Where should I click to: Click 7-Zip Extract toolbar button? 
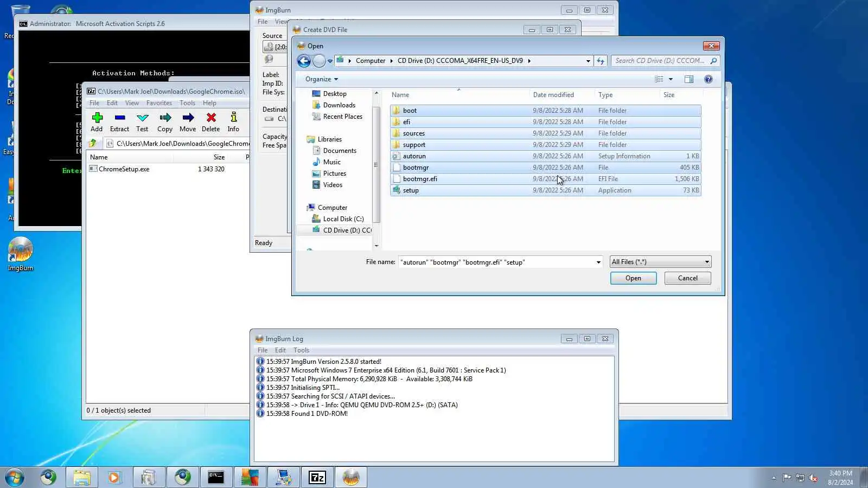click(119, 122)
